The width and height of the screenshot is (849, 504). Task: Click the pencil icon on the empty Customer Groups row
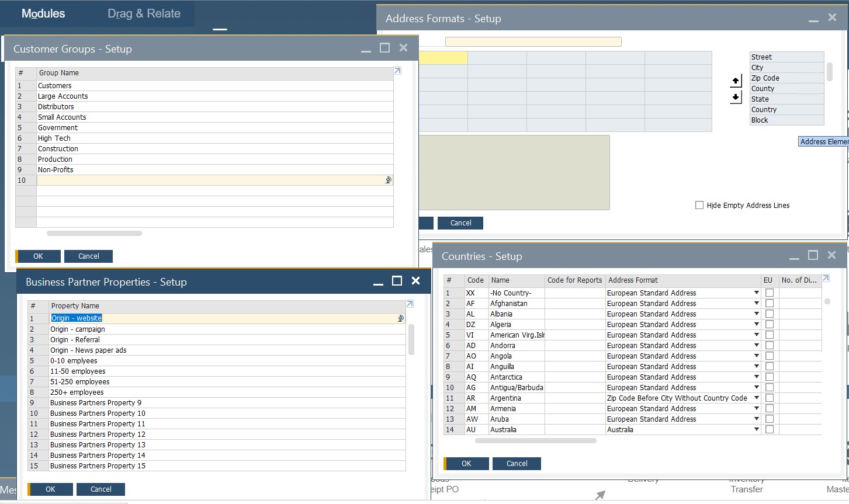point(387,180)
